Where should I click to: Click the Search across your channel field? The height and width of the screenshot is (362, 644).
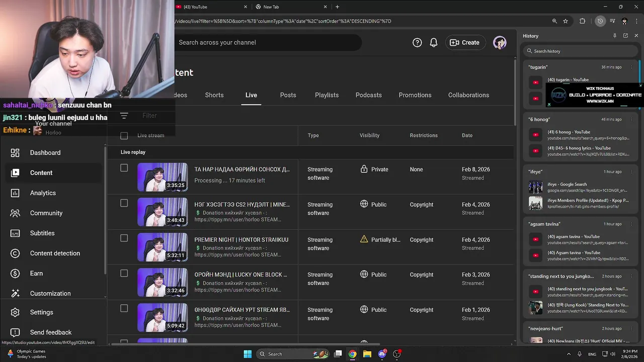(x=268, y=43)
